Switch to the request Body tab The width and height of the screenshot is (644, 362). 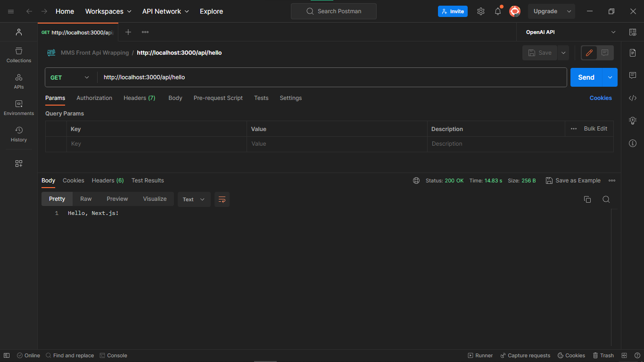[175, 98]
